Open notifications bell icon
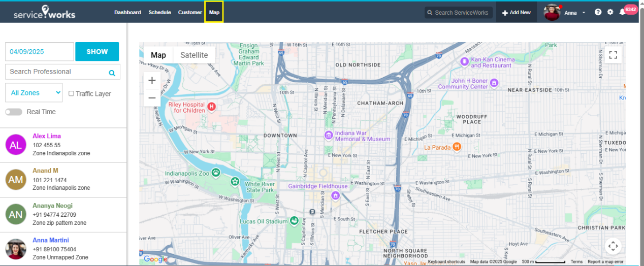Viewport: 644px width, 266px height. pyautogui.click(x=622, y=12)
